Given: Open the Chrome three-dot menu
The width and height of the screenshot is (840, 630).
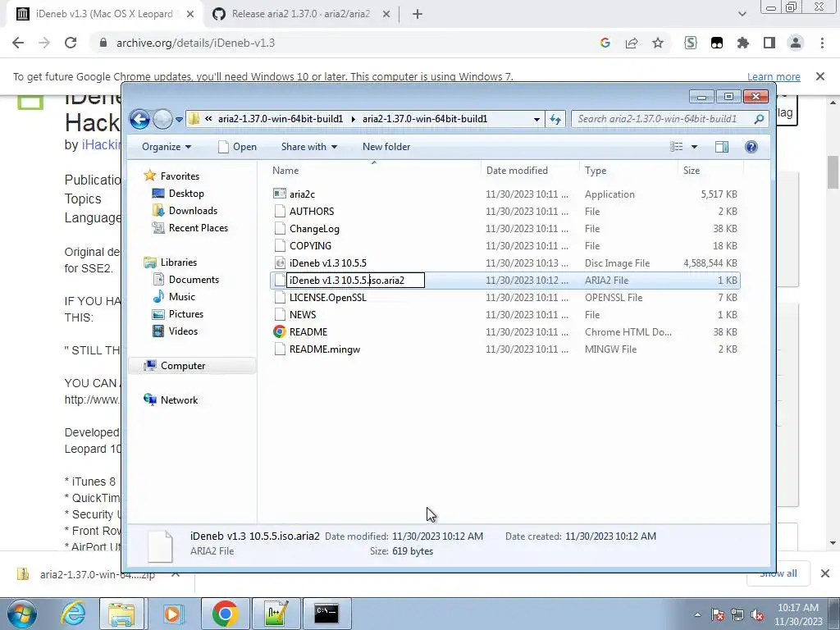Looking at the screenshot, I should point(822,43).
